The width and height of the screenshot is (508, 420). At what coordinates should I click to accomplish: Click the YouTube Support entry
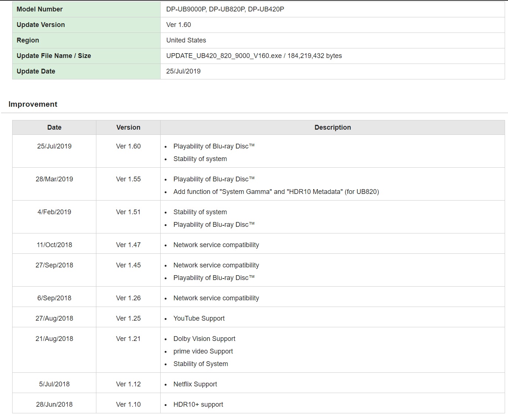point(199,318)
